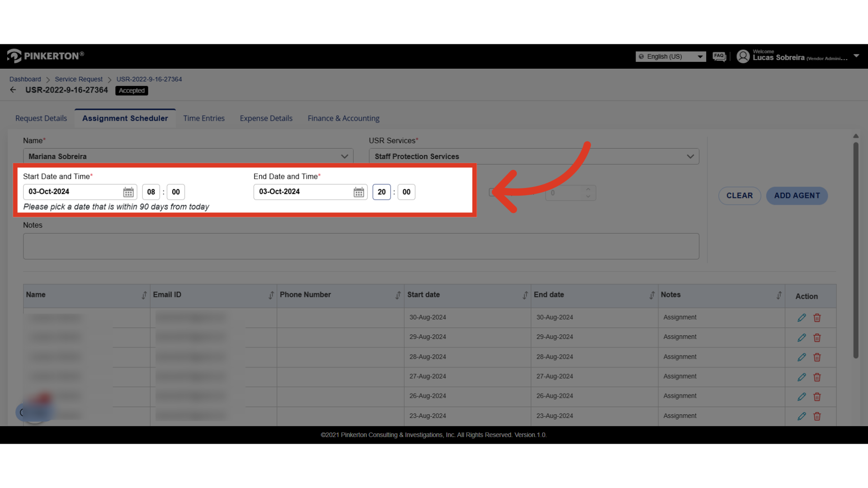
Task: Click the FAQ icon in header
Action: point(719,56)
